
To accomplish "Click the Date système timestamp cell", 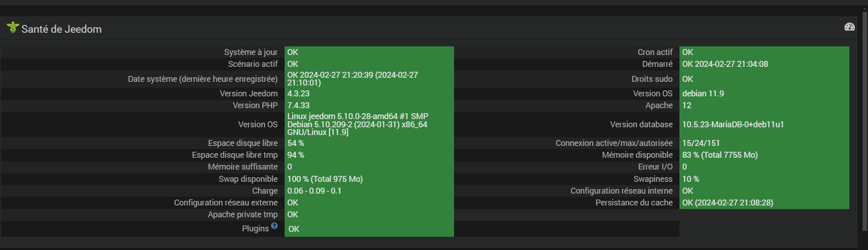I will coord(369,79).
